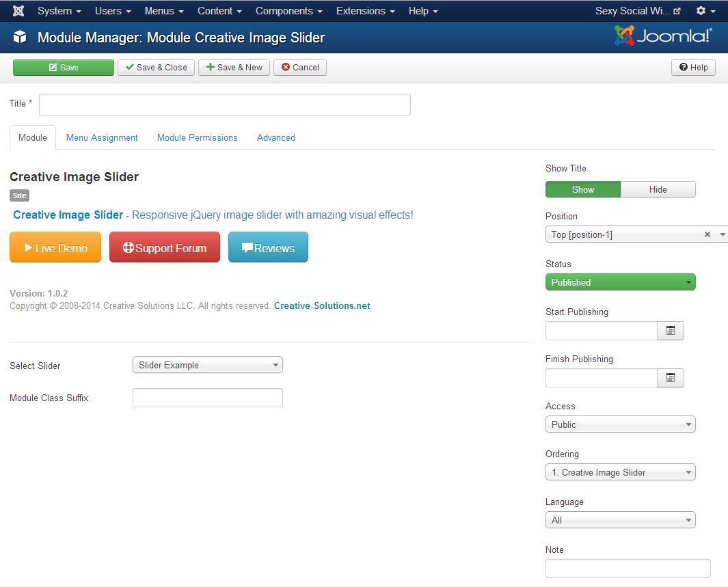Switch to the Module tab

(33, 137)
